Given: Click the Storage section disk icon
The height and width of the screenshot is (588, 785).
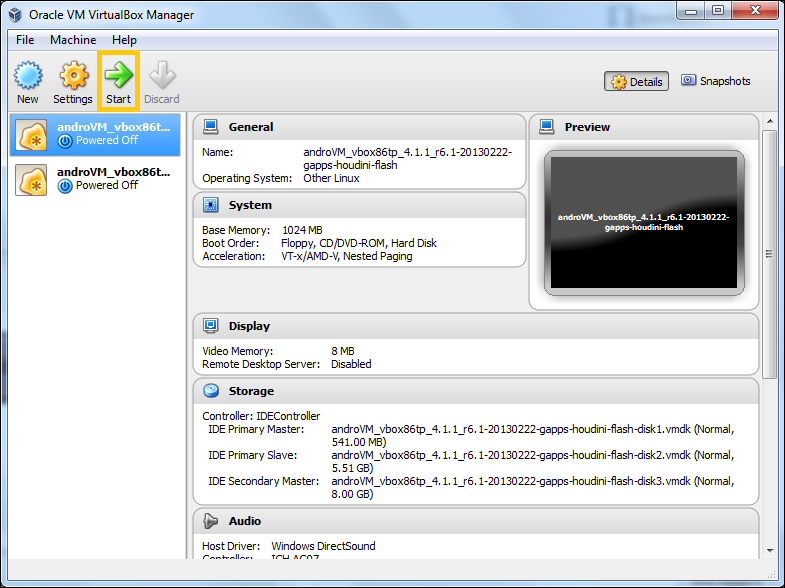Looking at the screenshot, I should coord(211,391).
